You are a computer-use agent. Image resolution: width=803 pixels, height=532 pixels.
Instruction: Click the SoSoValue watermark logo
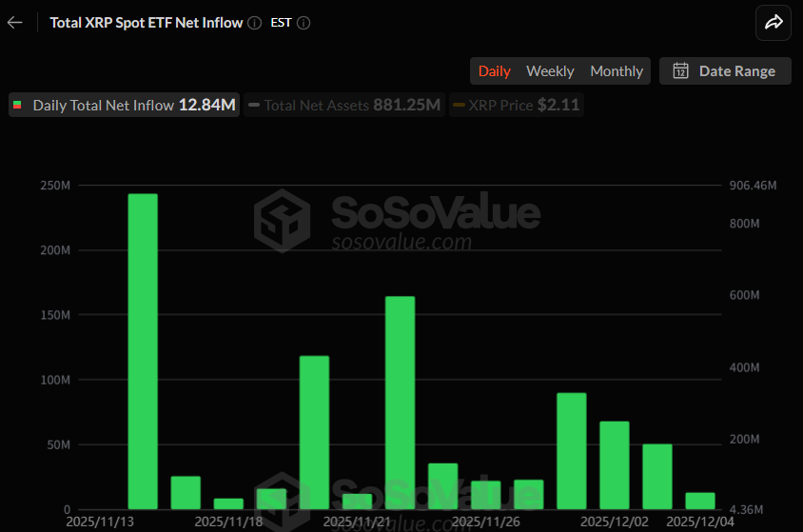[x=282, y=220]
